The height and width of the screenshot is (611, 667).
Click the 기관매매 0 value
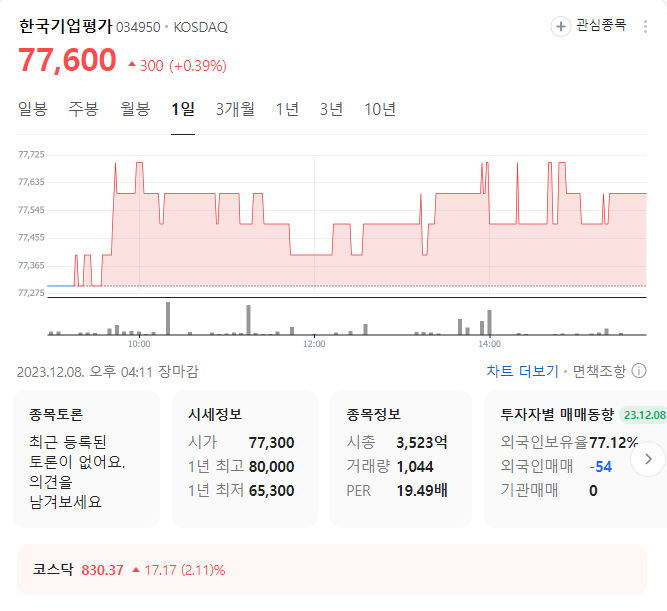click(x=593, y=491)
